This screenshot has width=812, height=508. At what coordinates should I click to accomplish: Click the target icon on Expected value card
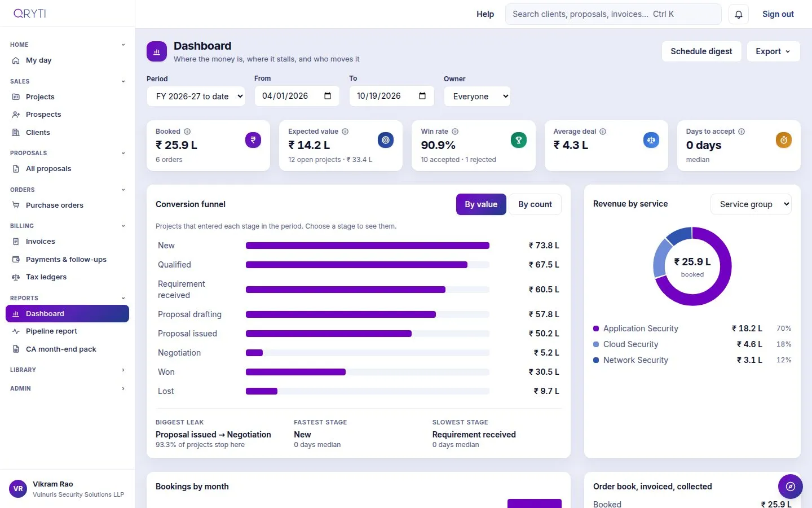click(x=386, y=140)
